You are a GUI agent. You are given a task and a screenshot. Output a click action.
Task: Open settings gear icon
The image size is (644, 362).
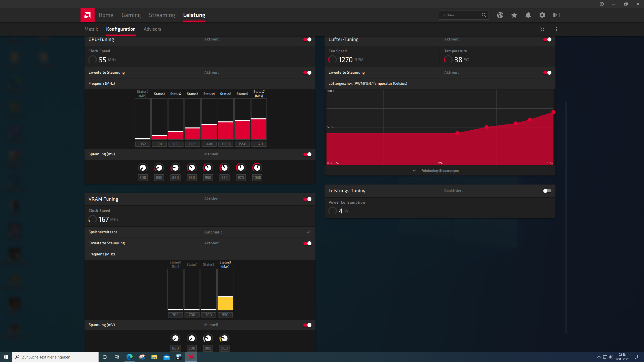(x=542, y=15)
